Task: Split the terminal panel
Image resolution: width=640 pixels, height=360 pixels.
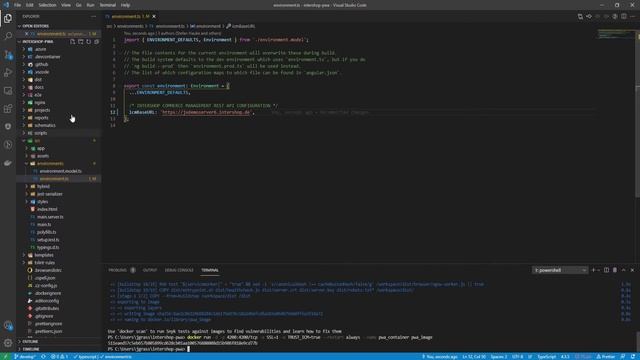Action: (x=606, y=270)
